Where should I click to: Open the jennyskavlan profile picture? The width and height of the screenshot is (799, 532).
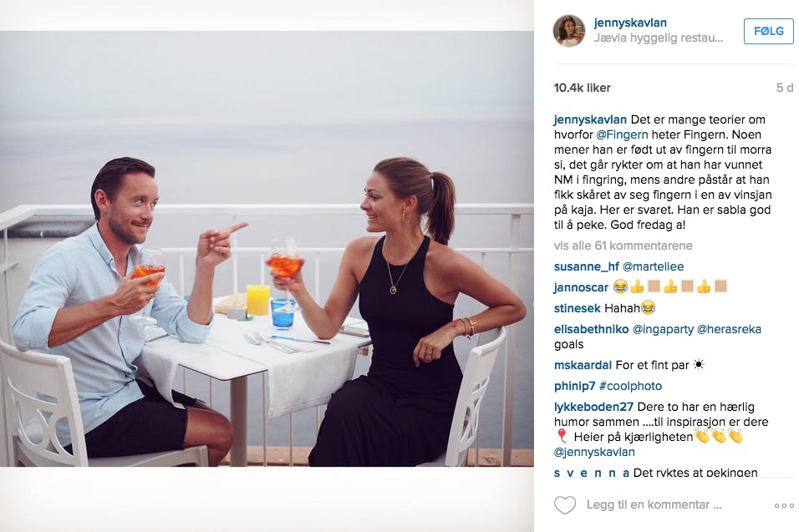pyautogui.click(x=569, y=31)
